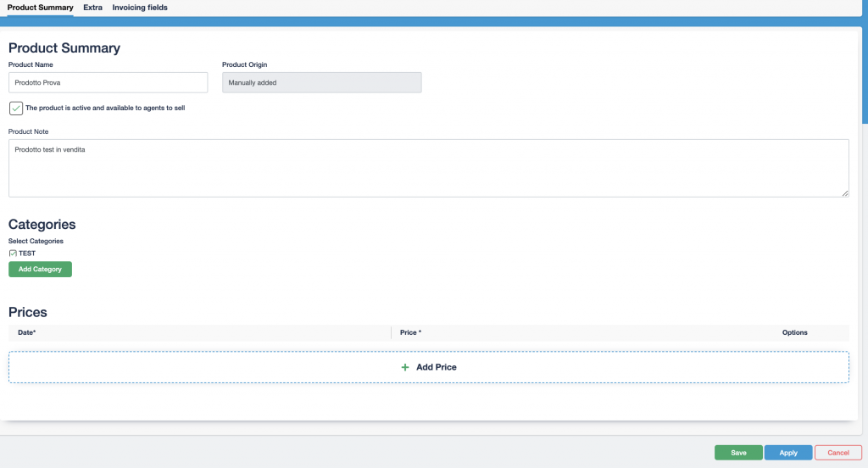The height and width of the screenshot is (468, 868).
Task: Focus the Product Name input field
Action: pos(108,82)
